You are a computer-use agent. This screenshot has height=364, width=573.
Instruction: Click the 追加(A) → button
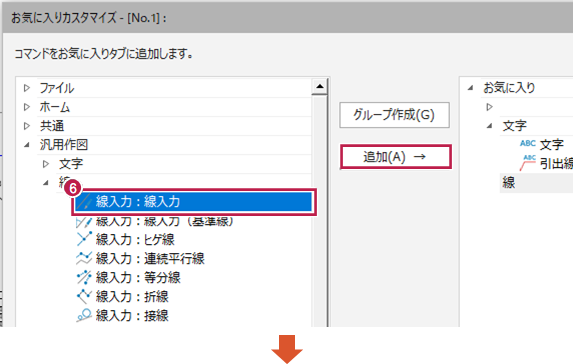[x=395, y=157]
